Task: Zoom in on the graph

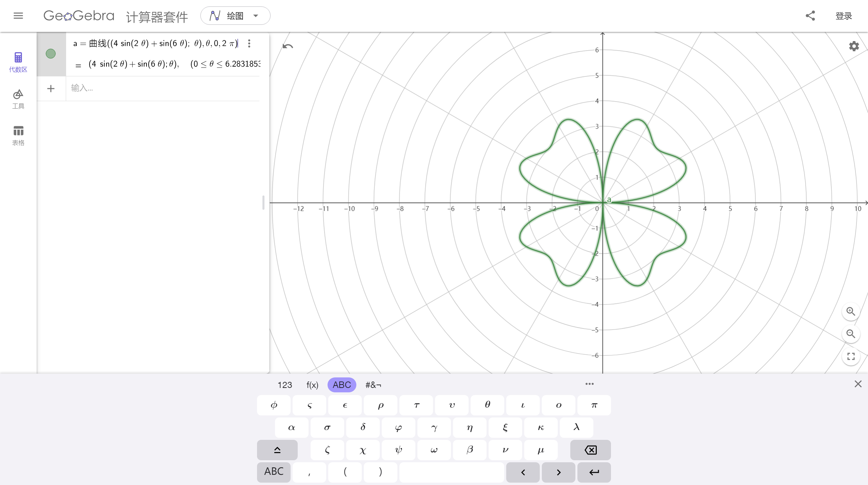Action: coord(851,311)
